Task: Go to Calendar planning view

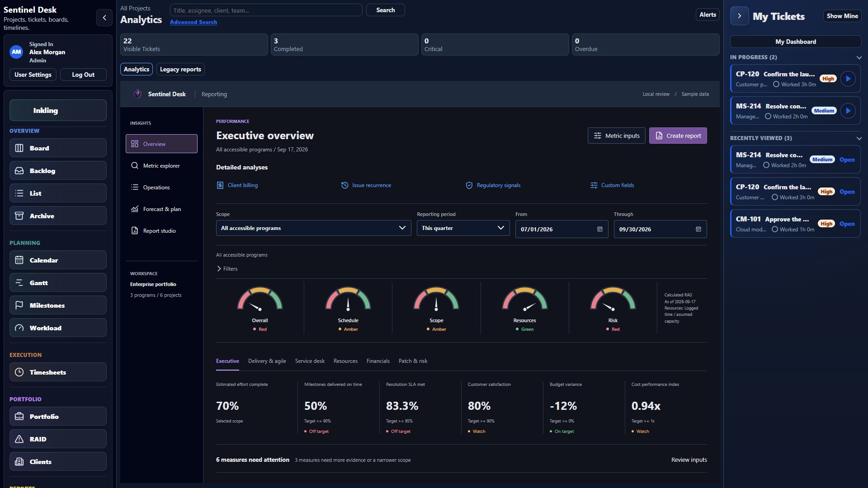Action: [x=58, y=260]
